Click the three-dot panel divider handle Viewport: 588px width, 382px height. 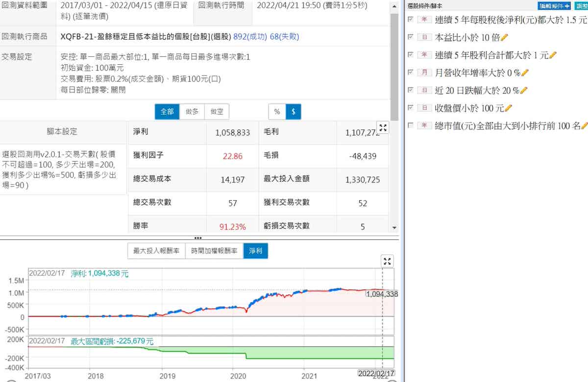198,238
